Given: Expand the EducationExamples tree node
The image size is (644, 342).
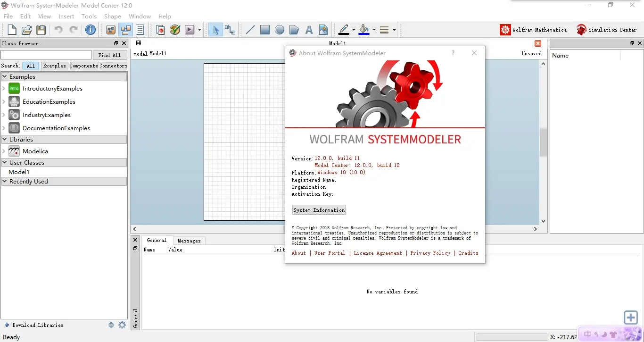Looking at the screenshot, I should 4,101.
